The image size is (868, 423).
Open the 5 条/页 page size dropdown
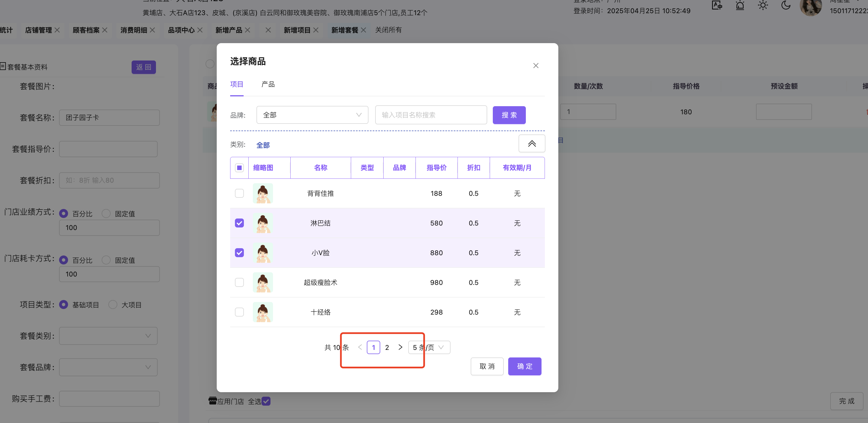coord(429,347)
